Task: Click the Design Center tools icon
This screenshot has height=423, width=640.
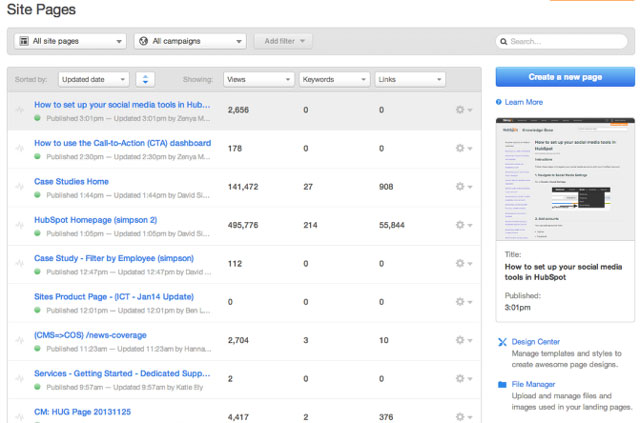Action: point(502,342)
